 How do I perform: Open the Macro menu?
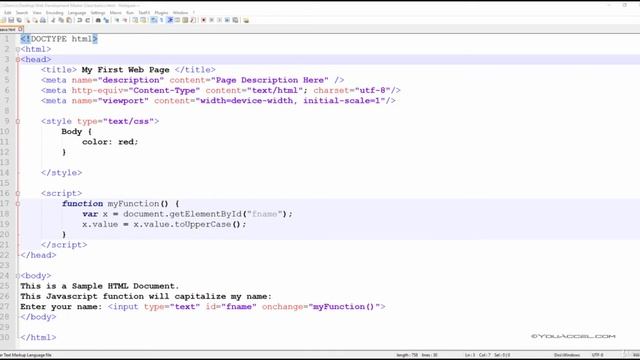click(x=116, y=13)
